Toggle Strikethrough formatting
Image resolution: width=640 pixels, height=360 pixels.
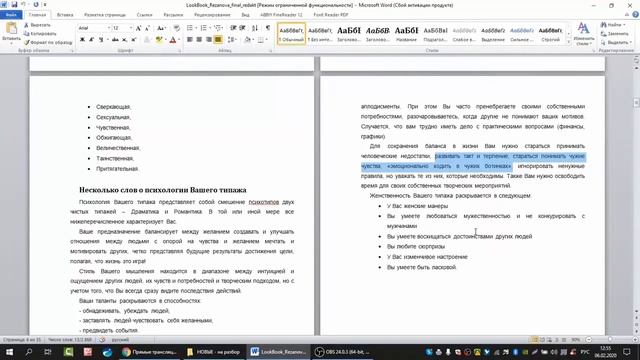(x=115, y=40)
